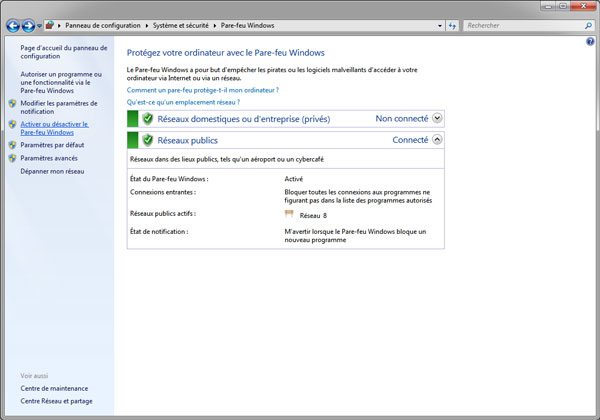Click green shield icon of 'Réseaux publics' section
This screenshot has height=420, width=600.
click(x=148, y=140)
